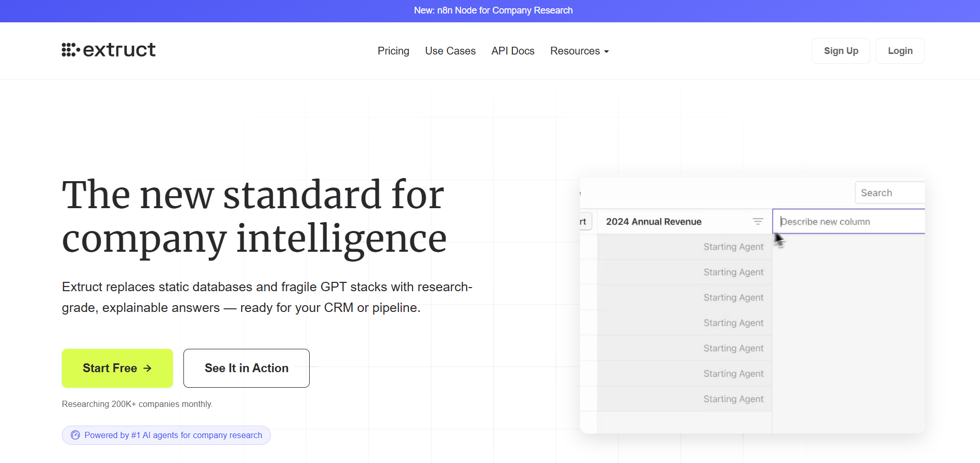Viewport: 980px width, 463px height.
Task: Click See It in Action button
Action: pos(246,368)
